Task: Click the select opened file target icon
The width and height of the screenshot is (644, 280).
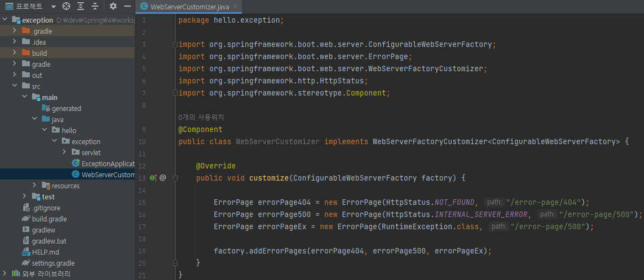Action: tap(66, 6)
